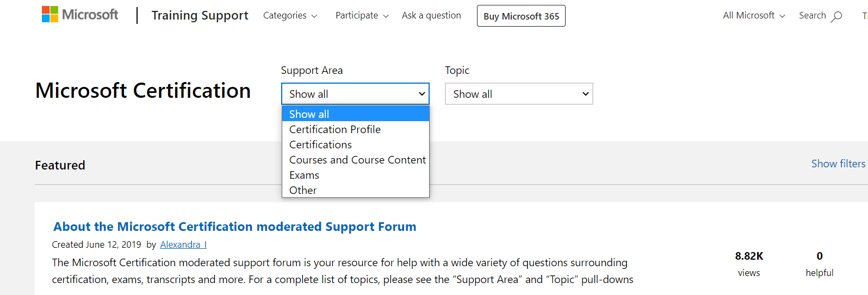Open author Alexandra I profile
Viewport: 868px width, 295px height.
183,244
